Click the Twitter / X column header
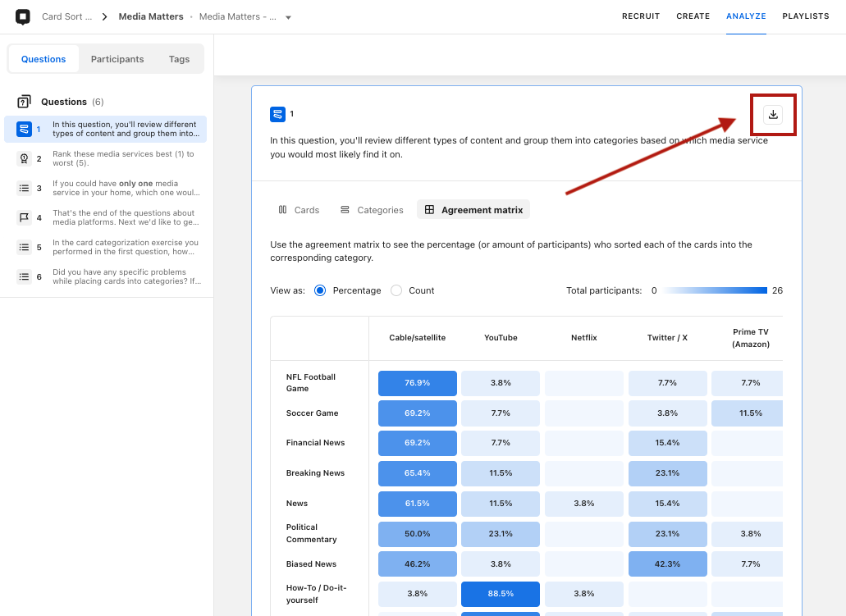The width and height of the screenshot is (846, 616). click(x=667, y=338)
